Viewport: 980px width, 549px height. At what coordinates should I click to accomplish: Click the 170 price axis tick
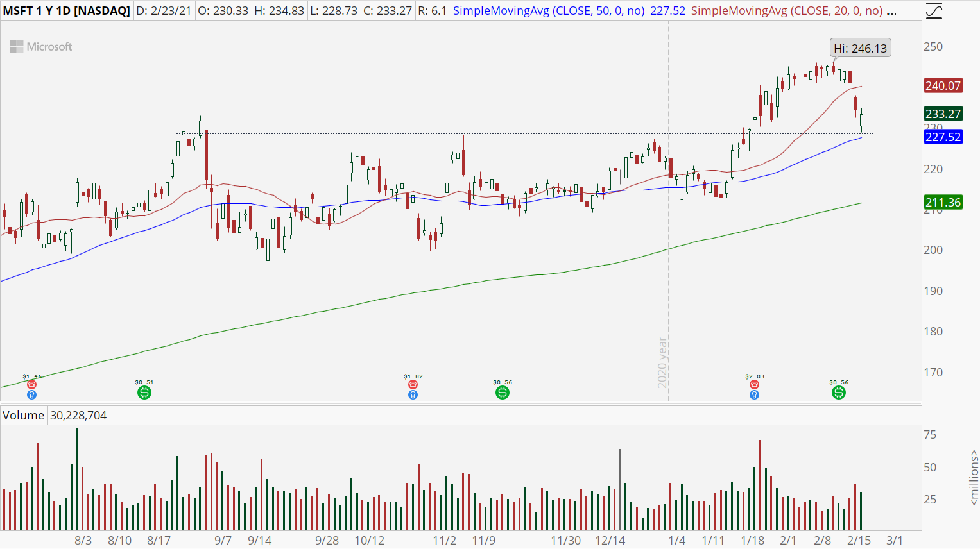coord(933,373)
